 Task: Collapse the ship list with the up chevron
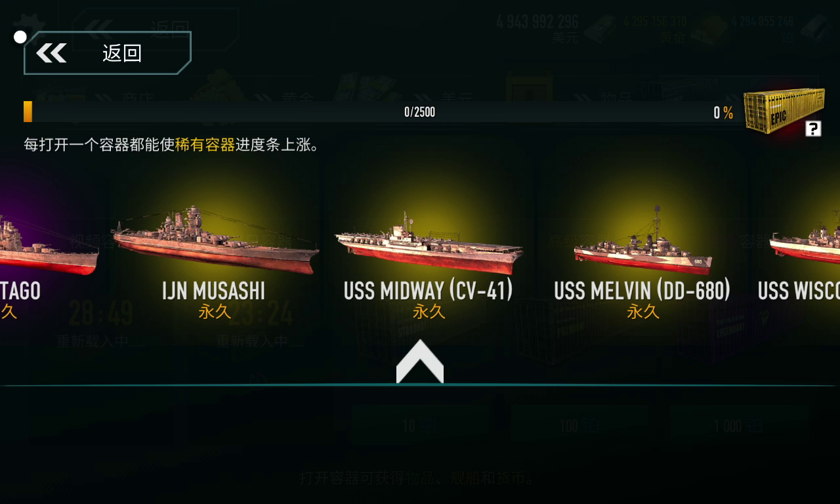(420, 362)
